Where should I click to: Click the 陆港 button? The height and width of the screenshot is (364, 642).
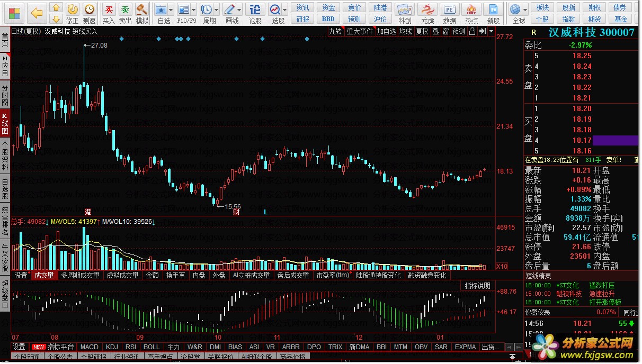pyautogui.click(x=380, y=7)
